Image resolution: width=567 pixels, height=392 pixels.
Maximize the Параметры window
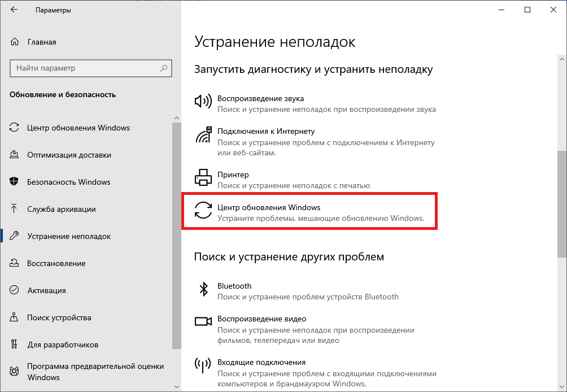click(527, 10)
